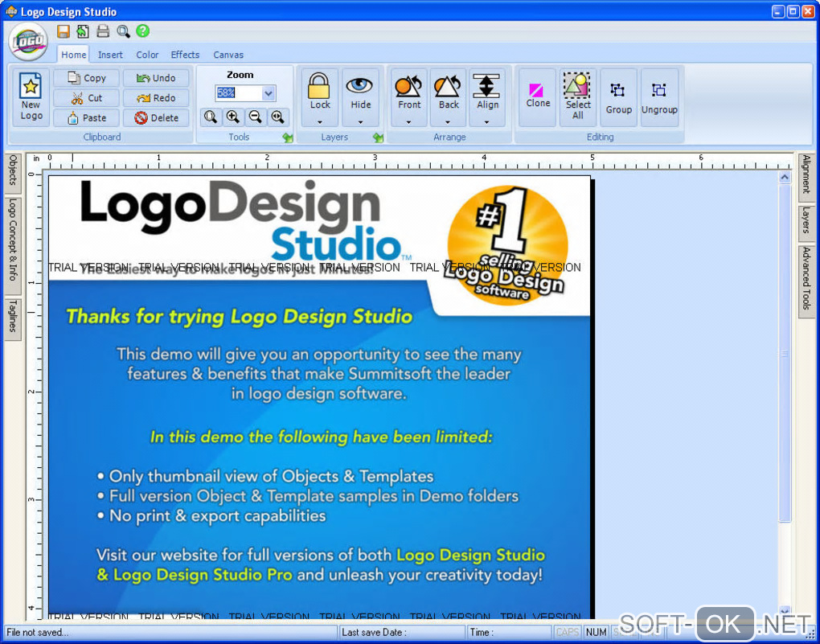The height and width of the screenshot is (644, 820).
Task: Click the Tools group launcher arrow
Action: [288, 137]
